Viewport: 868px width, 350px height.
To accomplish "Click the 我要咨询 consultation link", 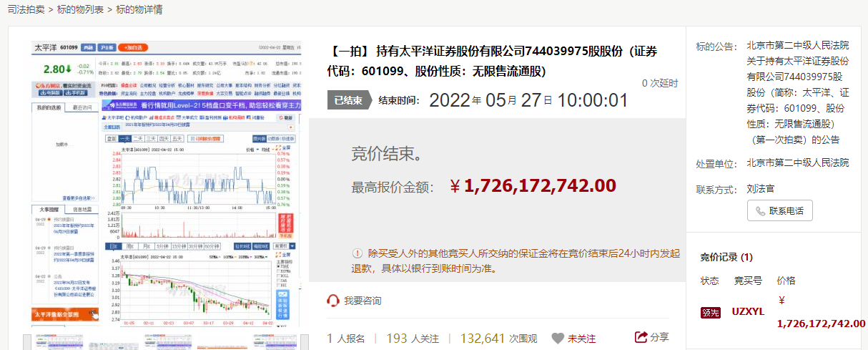I will [x=363, y=301].
